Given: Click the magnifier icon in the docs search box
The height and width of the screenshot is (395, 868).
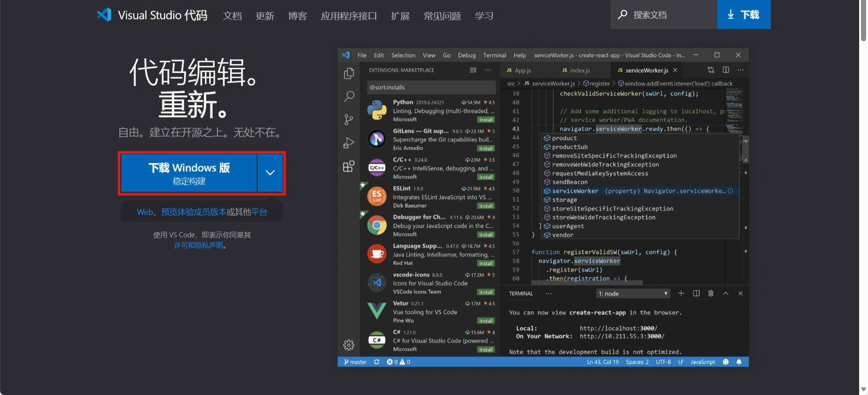Looking at the screenshot, I should [623, 15].
